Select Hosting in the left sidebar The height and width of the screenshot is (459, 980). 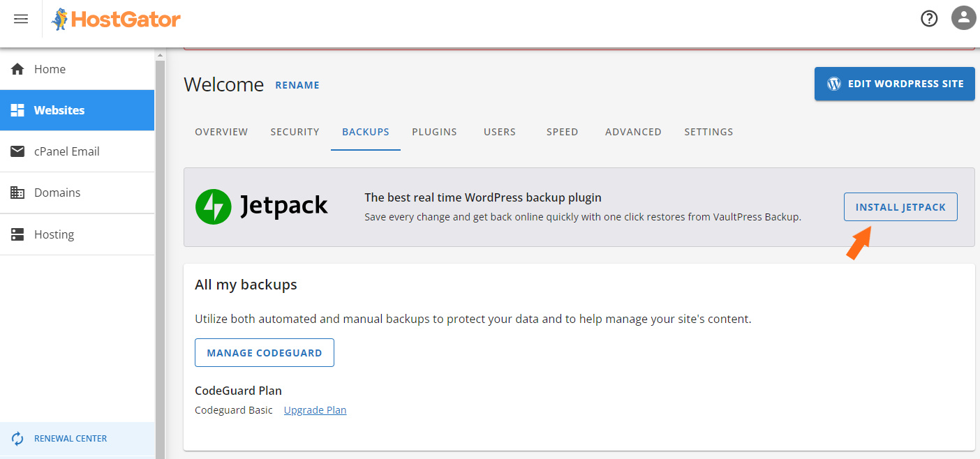(x=53, y=234)
